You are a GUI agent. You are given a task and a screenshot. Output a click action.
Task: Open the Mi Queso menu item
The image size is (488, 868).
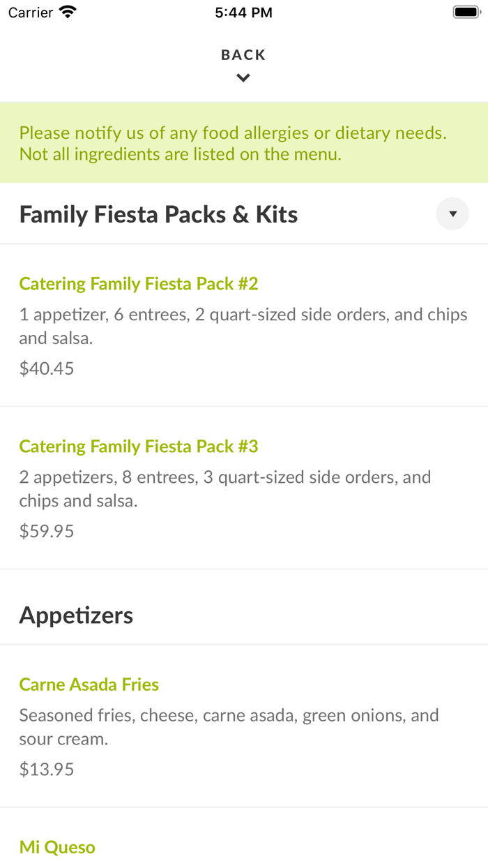tap(57, 847)
